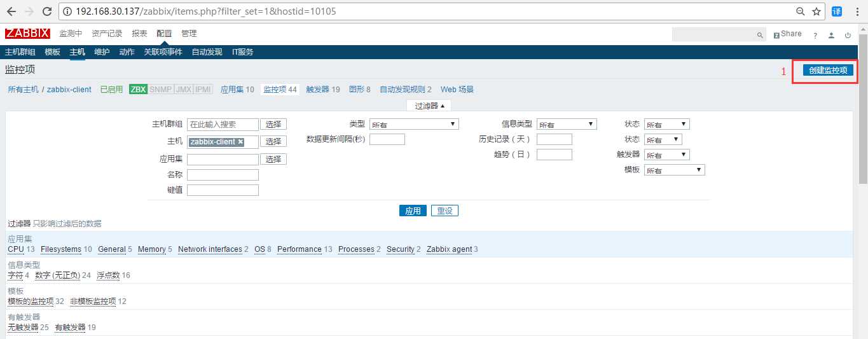Viewport: 868px width, 339px height.
Task: Open the 管理 menu
Action: click(x=189, y=34)
